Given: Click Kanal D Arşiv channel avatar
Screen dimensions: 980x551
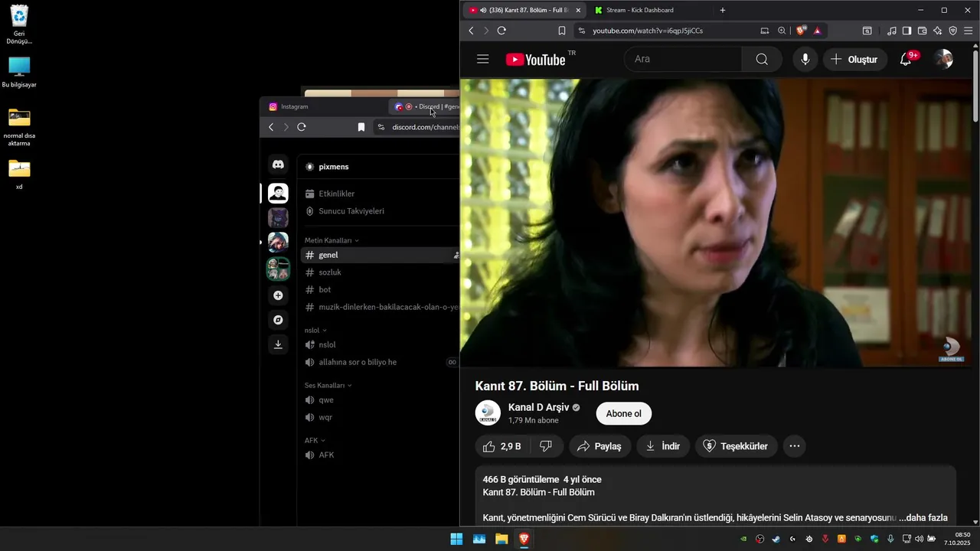Looking at the screenshot, I should (x=488, y=413).
